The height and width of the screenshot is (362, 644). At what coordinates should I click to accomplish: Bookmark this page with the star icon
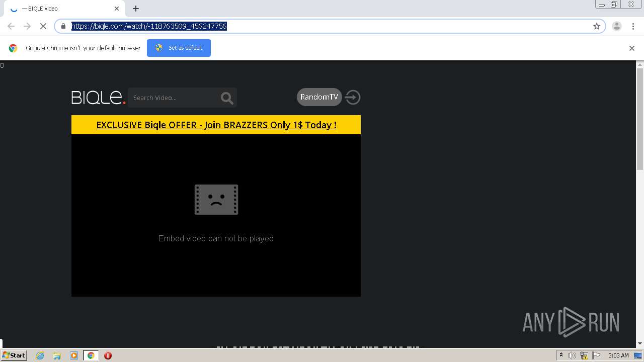(597, 26)
